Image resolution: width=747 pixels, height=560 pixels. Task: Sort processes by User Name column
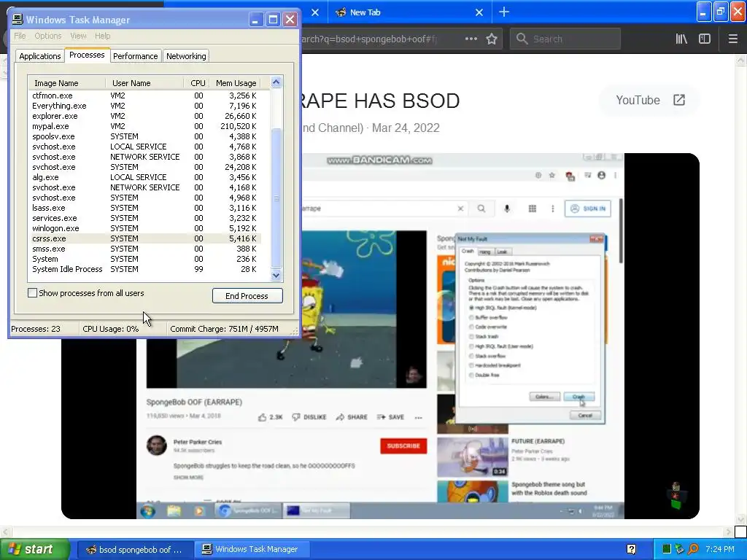[144, 83]
